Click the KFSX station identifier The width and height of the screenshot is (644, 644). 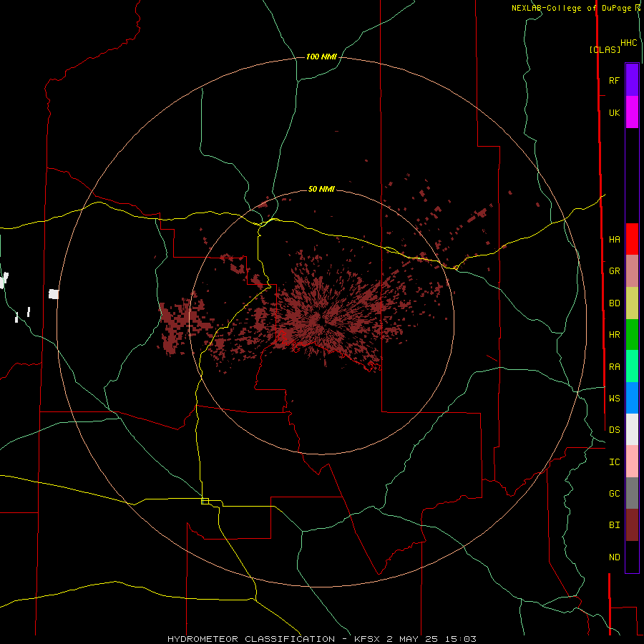(369, 639)
